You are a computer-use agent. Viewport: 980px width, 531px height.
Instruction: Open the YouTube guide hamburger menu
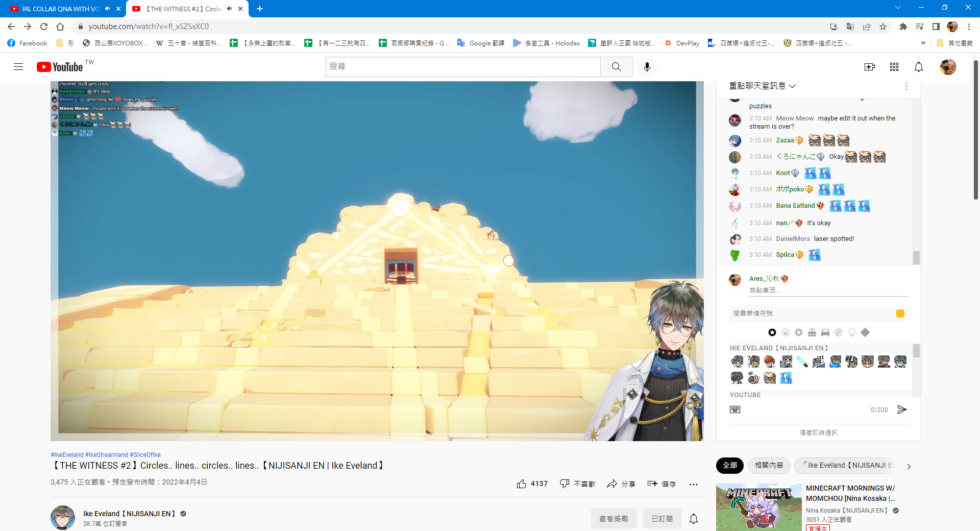pos(18,67)
